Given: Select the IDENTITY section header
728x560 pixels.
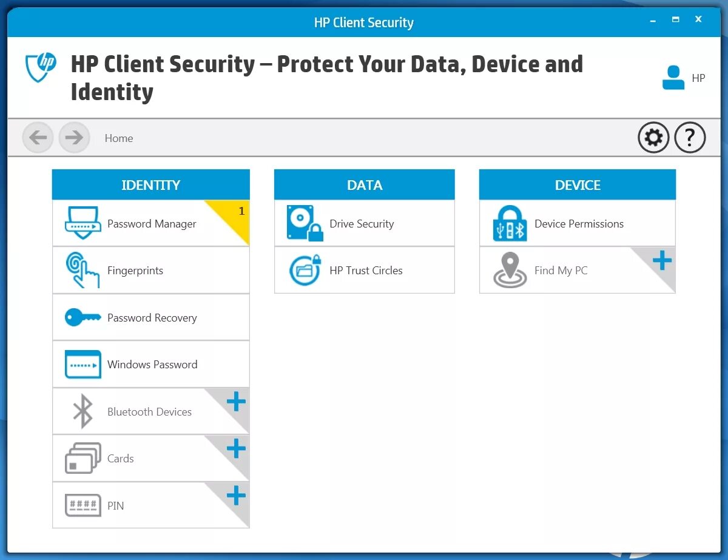Looking at the screenshot, I should (x=150, y=184).
